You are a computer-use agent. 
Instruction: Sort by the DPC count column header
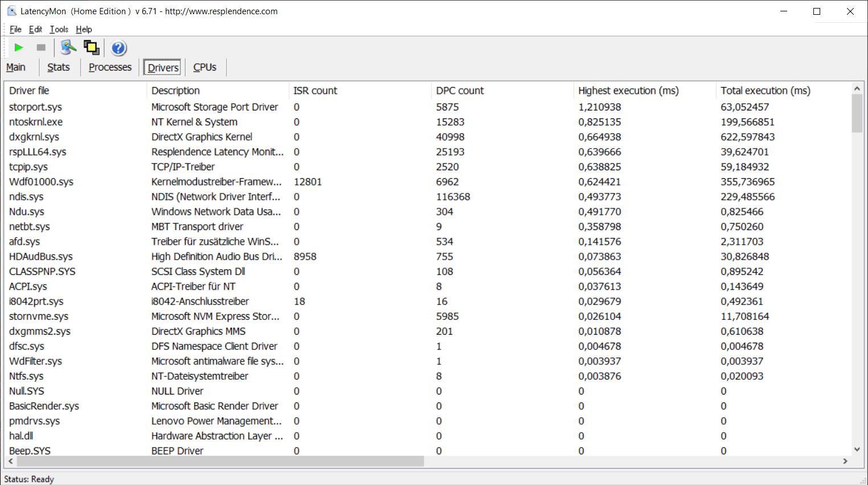[x=502, y=91]
